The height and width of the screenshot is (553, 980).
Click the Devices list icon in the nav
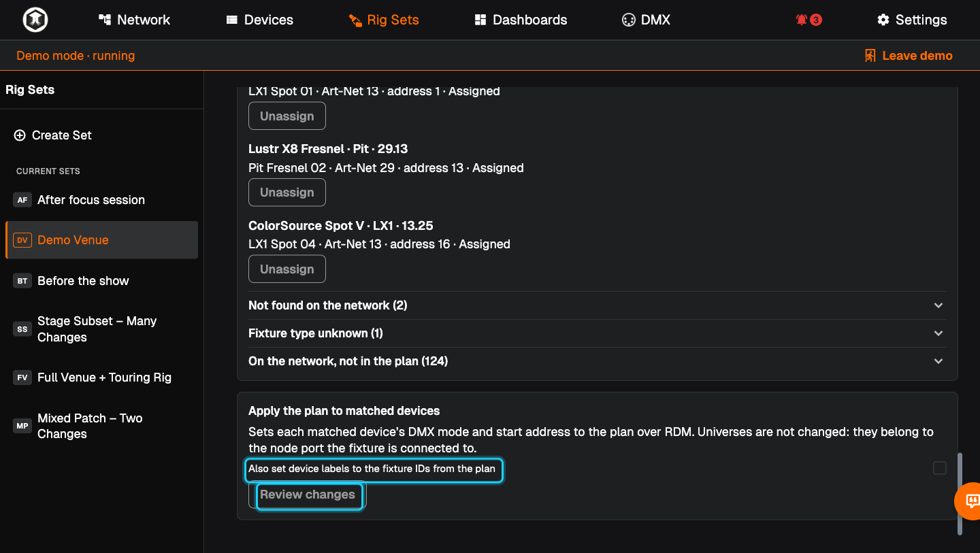[x=232, y=20]
